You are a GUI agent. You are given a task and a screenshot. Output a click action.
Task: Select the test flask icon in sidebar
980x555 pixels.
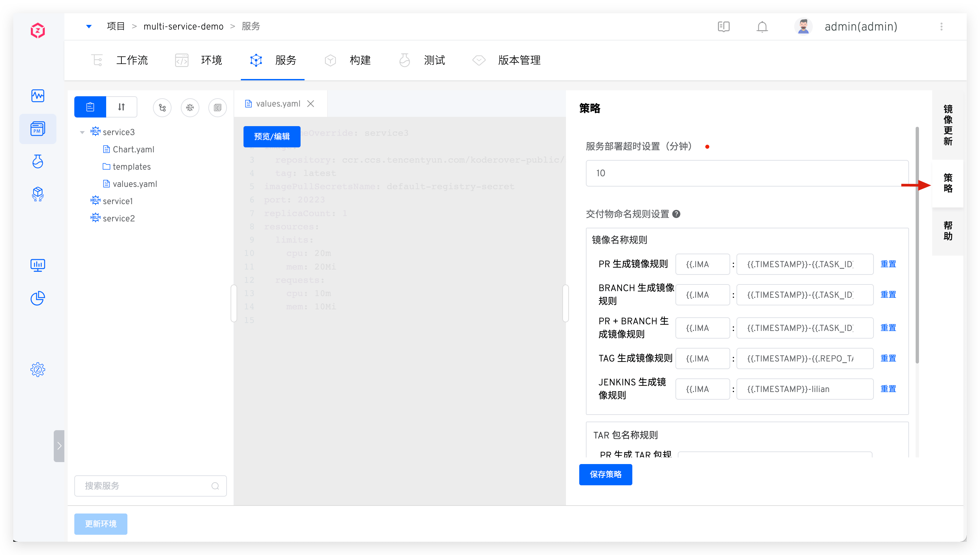pos(38,161)
